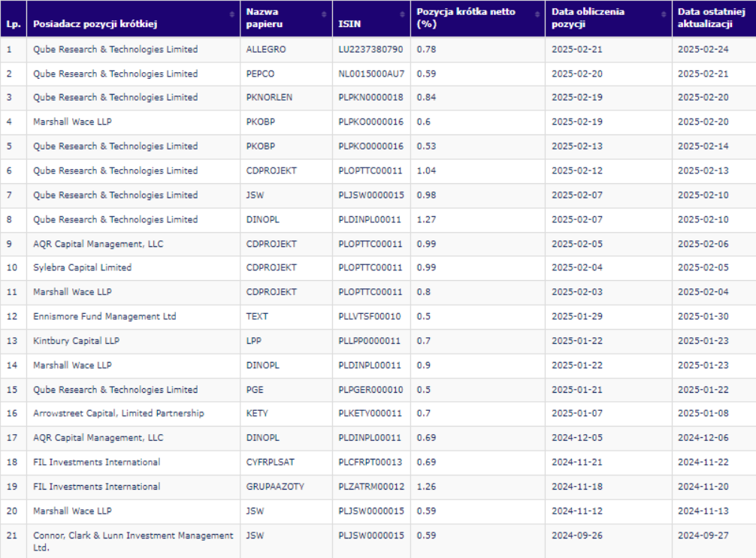Click ISIN PLPKN0000018
The height and width of the screenshot is (558, 756).
click(x=370, y=98)
